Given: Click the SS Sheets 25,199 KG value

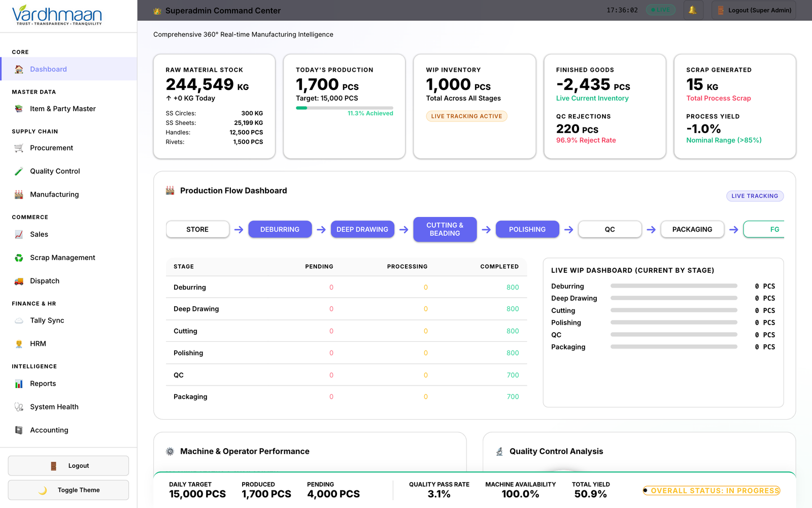Looking at the screenshot, I should (248, 123).
